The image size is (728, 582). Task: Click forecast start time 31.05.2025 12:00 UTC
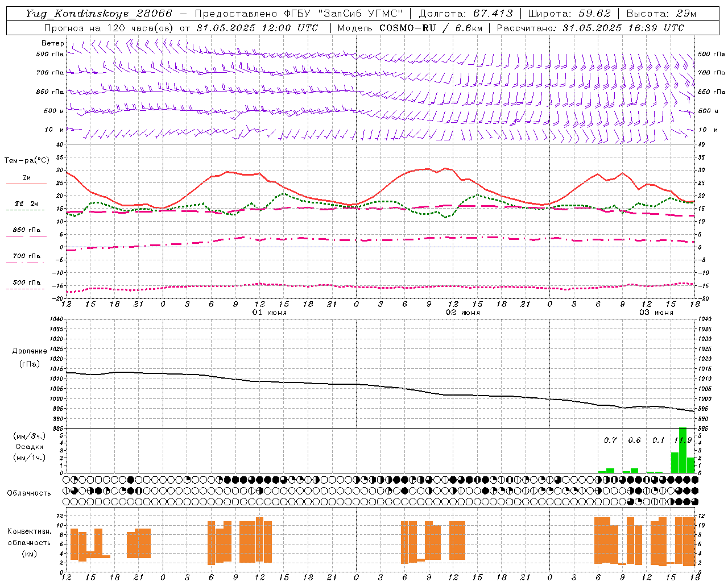point(257,28)
